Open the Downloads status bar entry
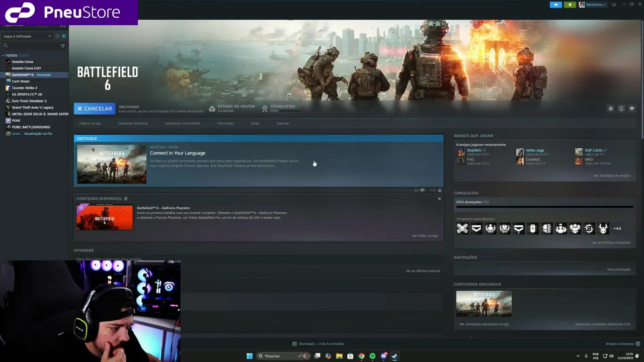644x362 pixels. [318, 344]
